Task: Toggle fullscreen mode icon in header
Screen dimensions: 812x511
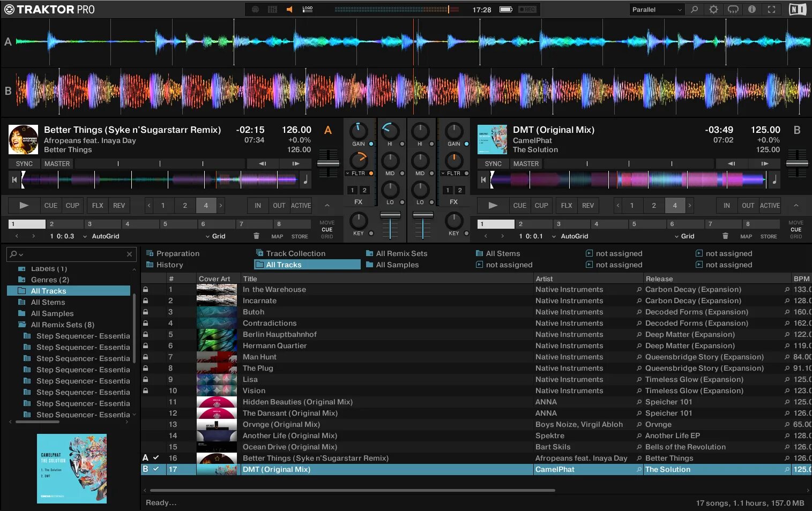Action: 771,9
